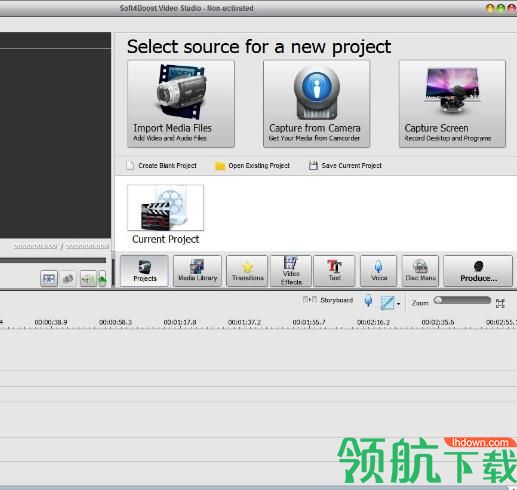Click the 00:01:56.7 timeline ruler label
The image size is (517, 490).
click(x=309, y=322)
